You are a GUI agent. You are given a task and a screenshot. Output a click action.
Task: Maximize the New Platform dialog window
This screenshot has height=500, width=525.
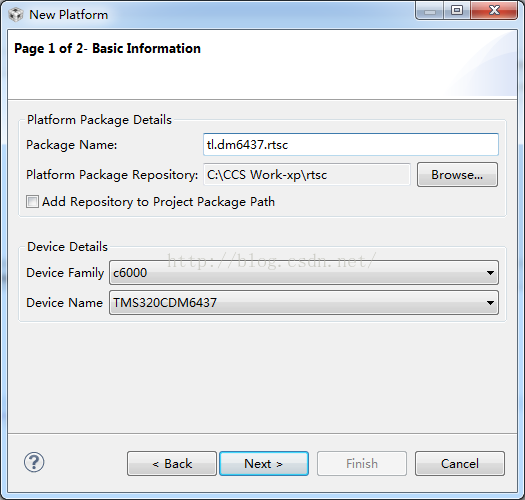457,11
